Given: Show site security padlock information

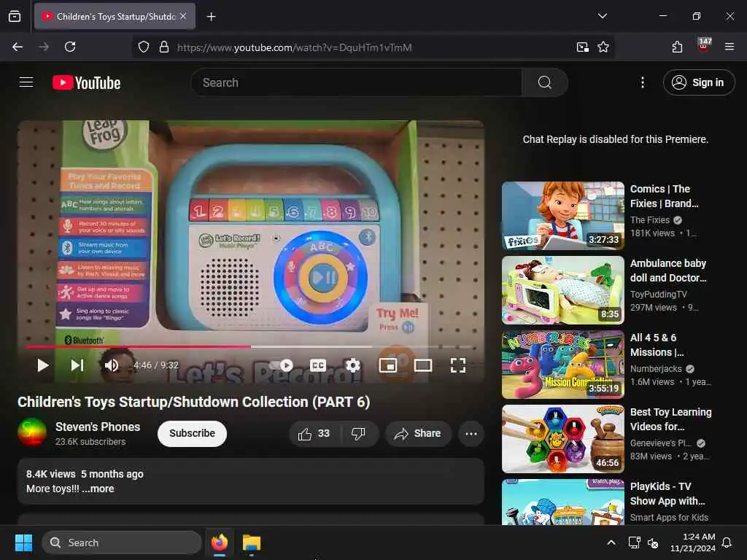Looking at the screenshot, I should pyautogui.click(x=164, y=47).
